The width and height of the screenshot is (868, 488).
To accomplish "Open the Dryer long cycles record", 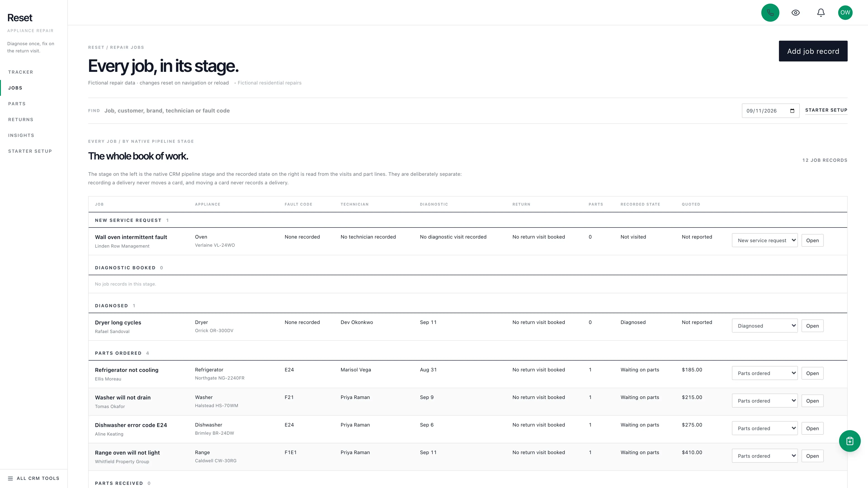I will click(812, 326).
